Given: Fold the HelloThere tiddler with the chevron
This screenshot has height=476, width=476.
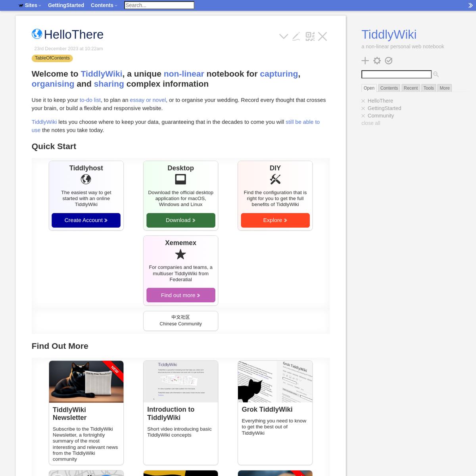Looking at the screenshot, I should click(283, 36).
